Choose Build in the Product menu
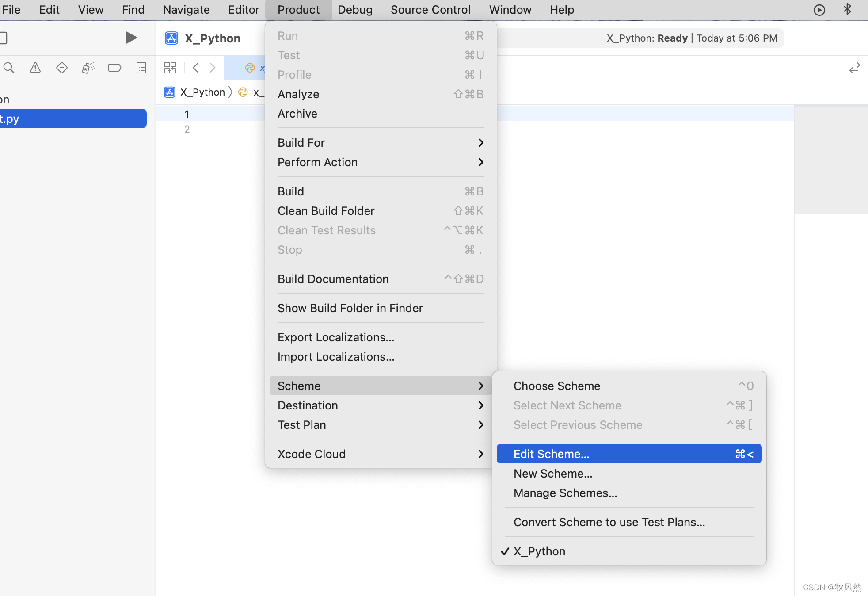 (381, 191)
